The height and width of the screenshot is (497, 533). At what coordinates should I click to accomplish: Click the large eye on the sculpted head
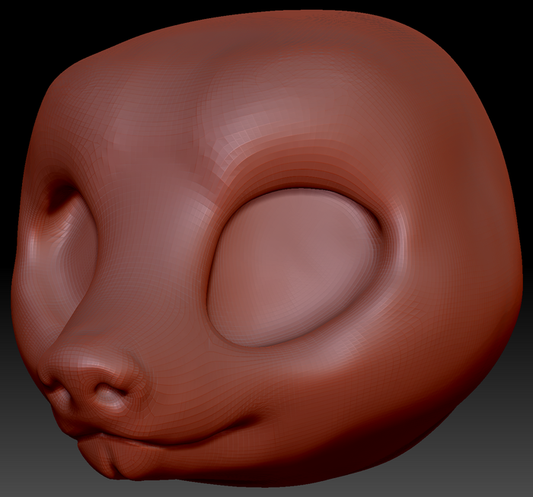294,268
